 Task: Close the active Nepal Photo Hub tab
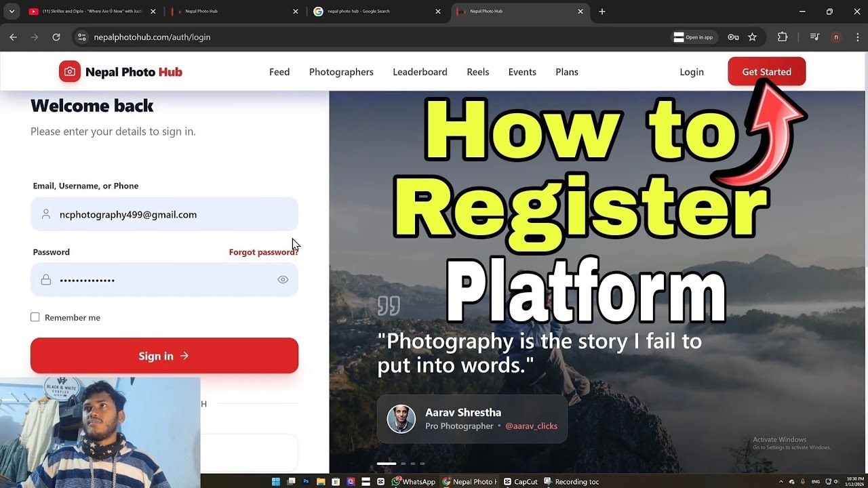pos(580,12)
